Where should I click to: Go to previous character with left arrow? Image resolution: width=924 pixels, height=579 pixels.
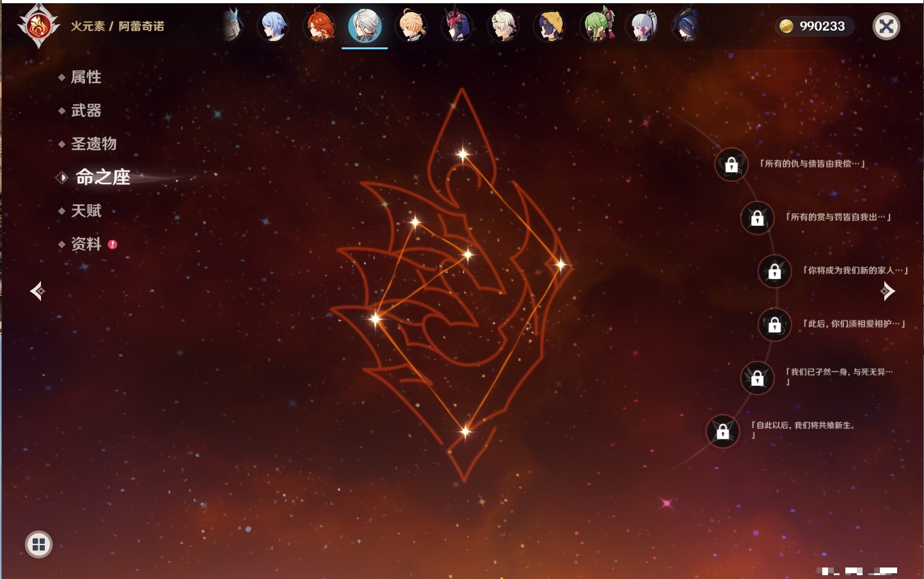37,291
